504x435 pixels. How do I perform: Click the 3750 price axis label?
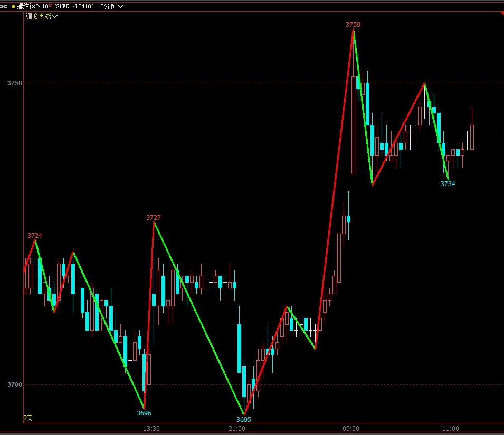click(15, 83)
